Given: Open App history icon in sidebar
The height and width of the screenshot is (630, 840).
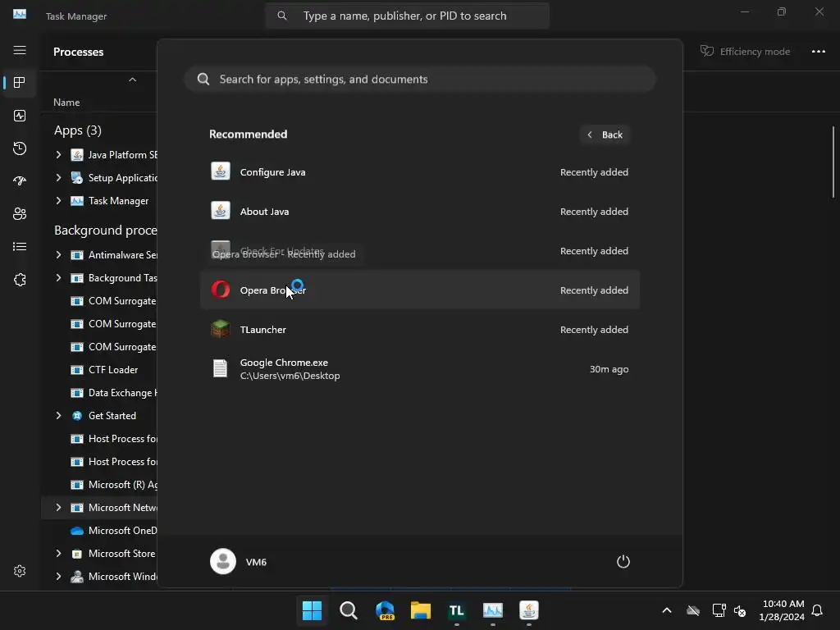Looking at the screenshot, I should pyautogui.click(x=20, y=148).
